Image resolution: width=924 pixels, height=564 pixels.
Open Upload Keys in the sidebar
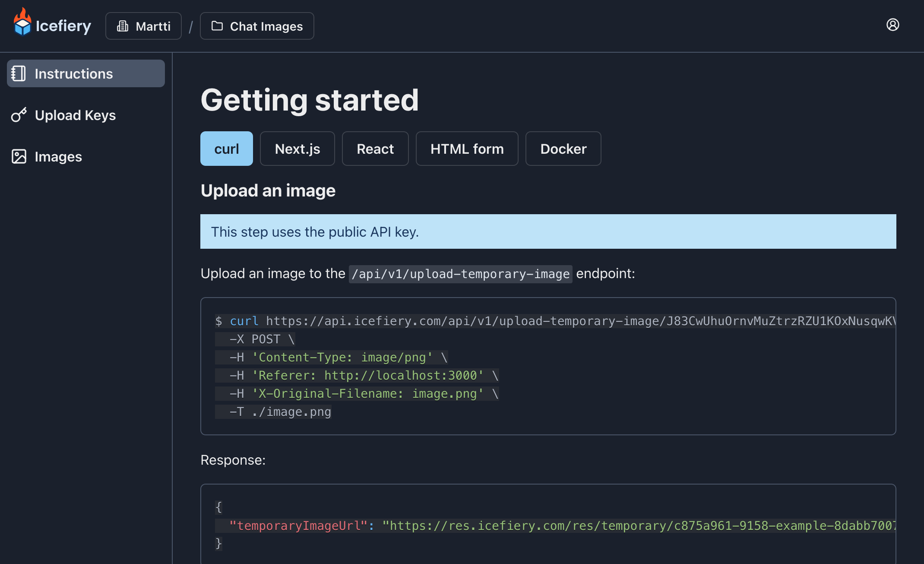[86, 115]
